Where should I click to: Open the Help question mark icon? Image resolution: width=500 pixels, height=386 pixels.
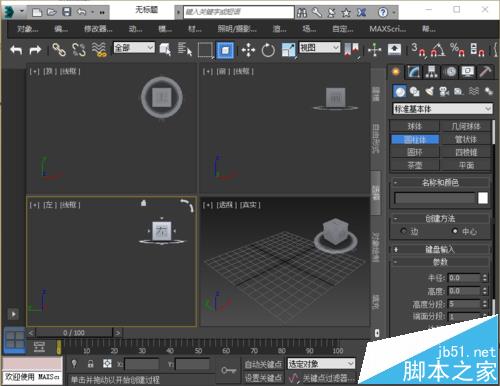(x=383, y=12)
